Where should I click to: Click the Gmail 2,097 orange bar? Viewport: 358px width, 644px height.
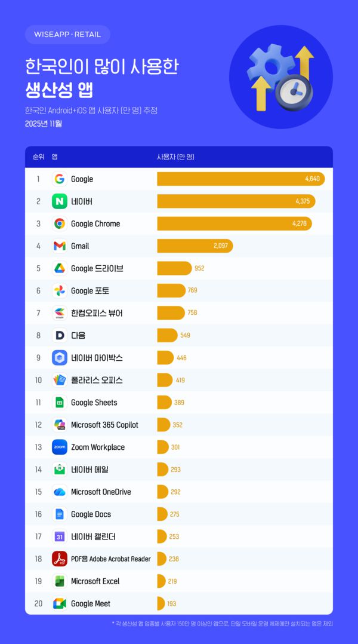tap(195, 246)
